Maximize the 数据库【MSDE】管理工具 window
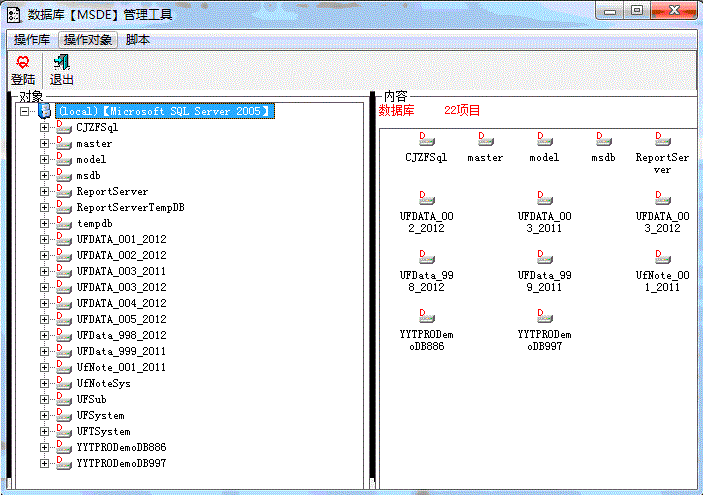This screenshot has width=703, height=495. pyautogui.click(x=637, y=10)
